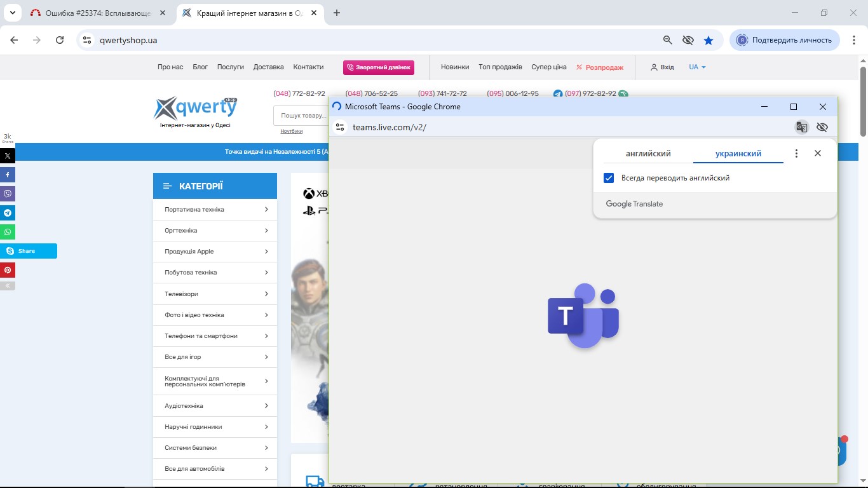868x488 pixels.
Task: Click the zoom magnifier icon in main address bar
Action: [x=667, y=40]
